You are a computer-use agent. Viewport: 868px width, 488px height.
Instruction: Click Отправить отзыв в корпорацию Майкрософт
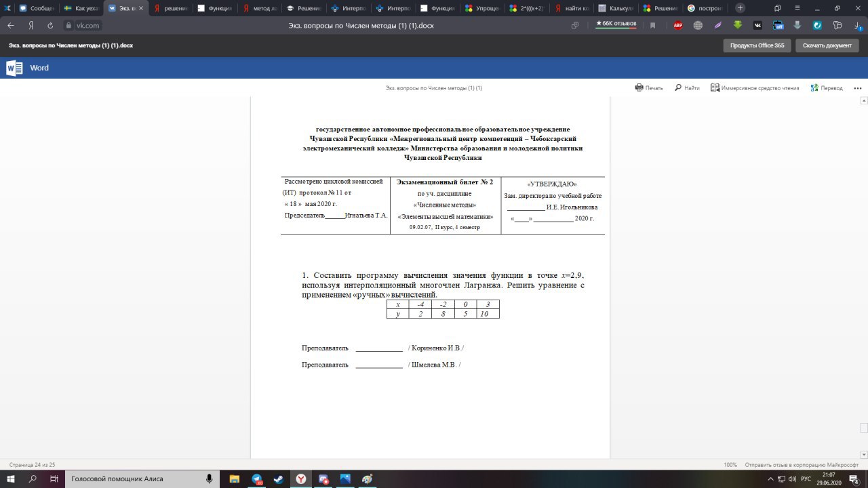tap(802, 465)
